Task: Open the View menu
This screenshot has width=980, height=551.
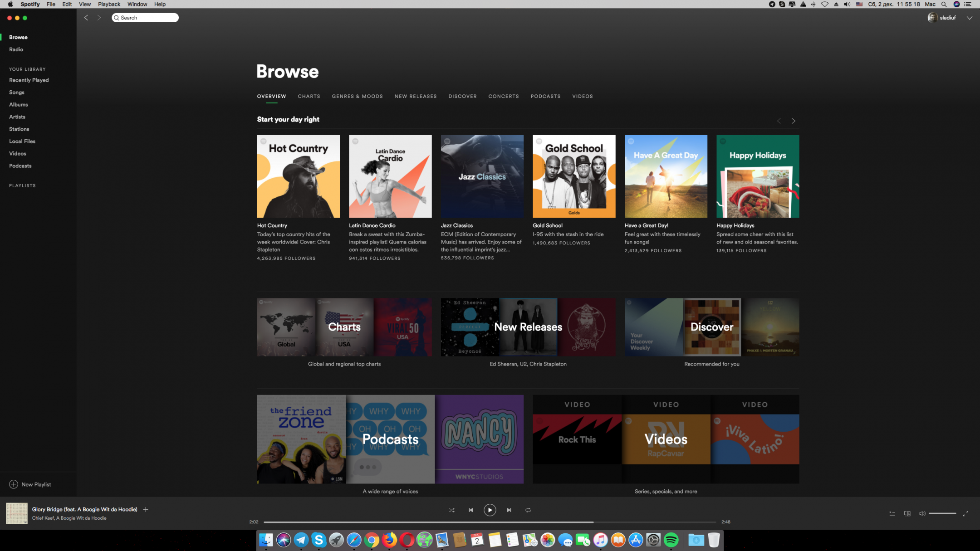Action: [x=85, y=4]
